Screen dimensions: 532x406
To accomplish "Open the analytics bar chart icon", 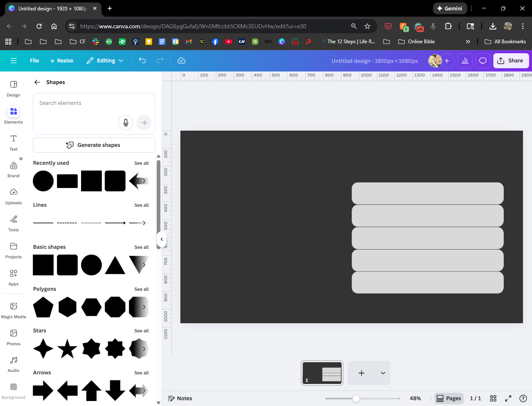I will 465,61.
